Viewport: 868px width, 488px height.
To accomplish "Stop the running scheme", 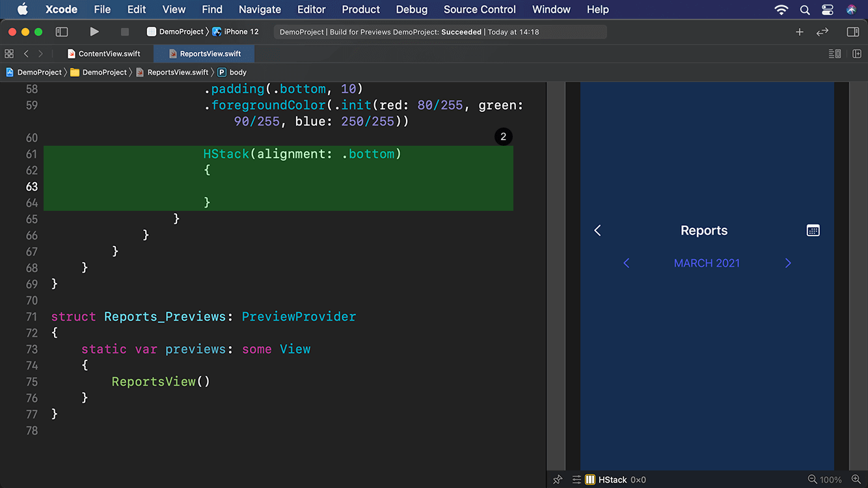I will pos(124,31).
